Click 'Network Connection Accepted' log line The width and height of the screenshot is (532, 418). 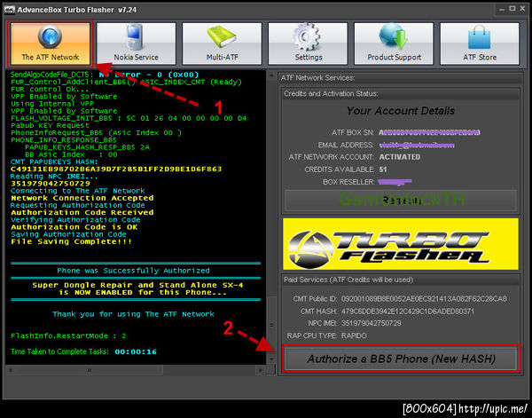pyautogui.click(x=82, y=198)
